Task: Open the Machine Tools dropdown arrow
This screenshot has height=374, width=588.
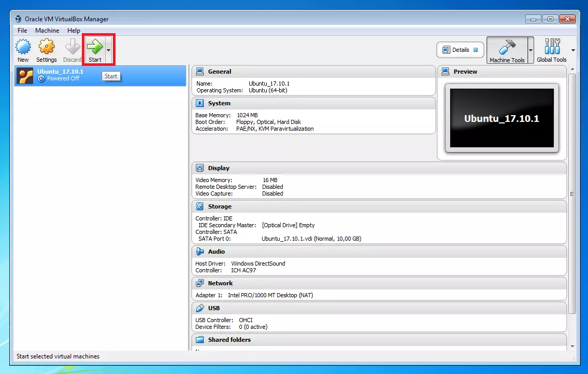Action: [x=530, y=50]
